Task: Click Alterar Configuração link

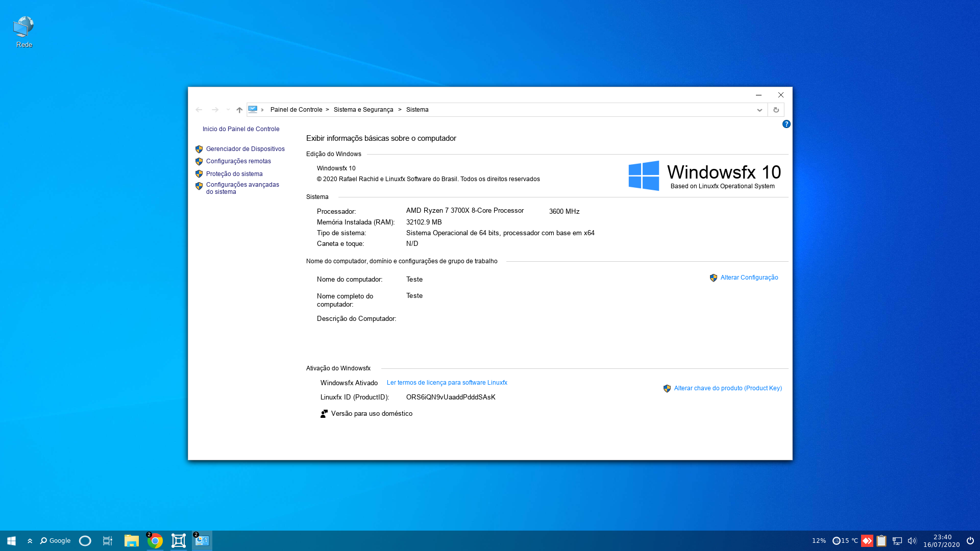Action: point(749,278)
